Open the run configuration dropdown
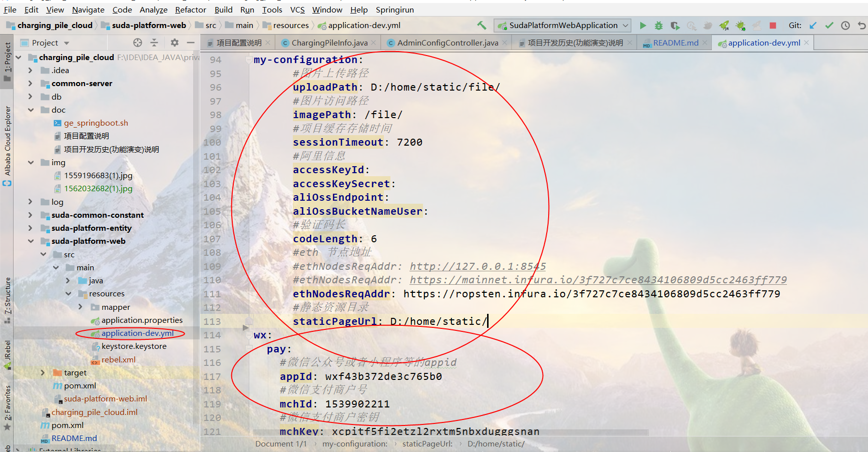868x452 pixels. [563, 25]
